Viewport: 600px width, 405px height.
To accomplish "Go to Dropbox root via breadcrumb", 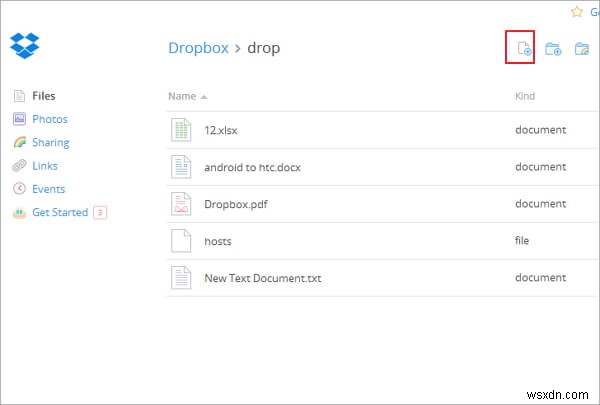I will 198,48.
